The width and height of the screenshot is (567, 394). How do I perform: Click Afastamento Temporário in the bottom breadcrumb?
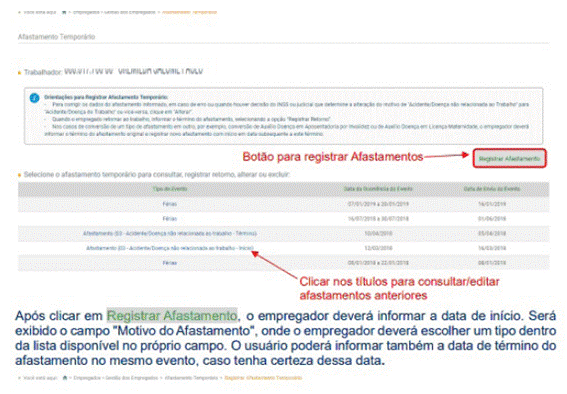[191, 378]
